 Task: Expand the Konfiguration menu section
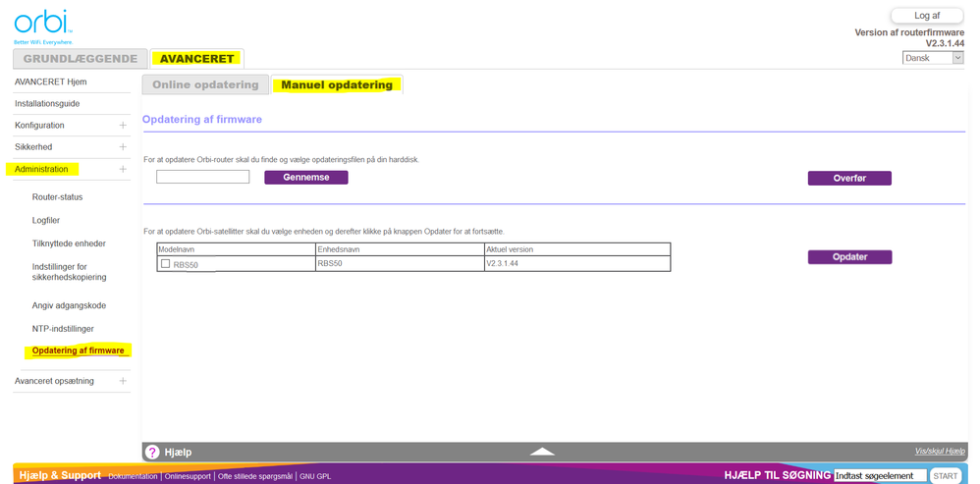(123, 126)
